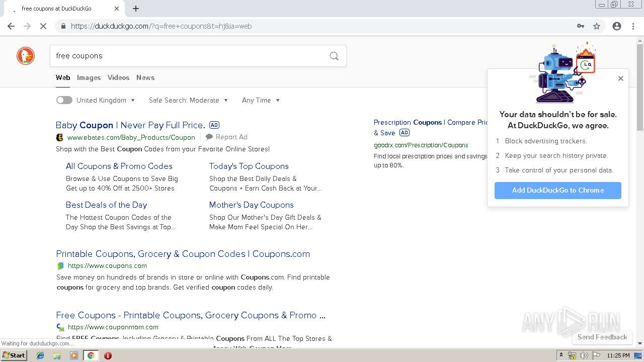Click the red Opera taskbar icon
Screen dimensions: 644x362
coord(108,355)
